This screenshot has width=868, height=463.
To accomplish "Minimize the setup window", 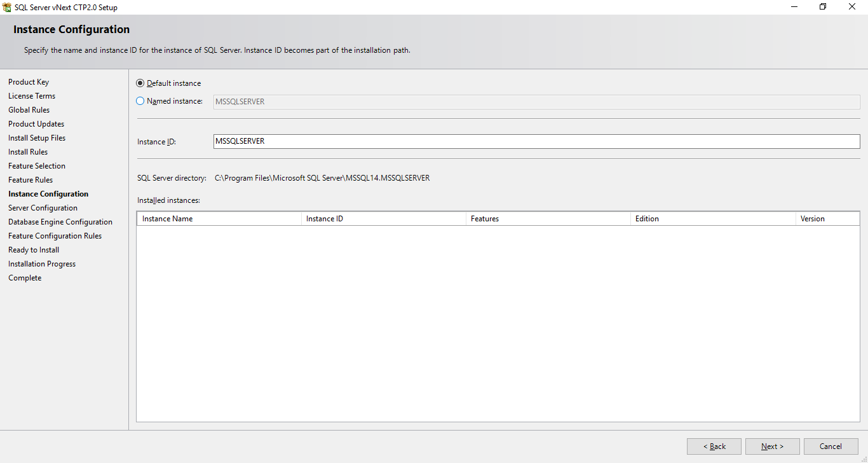I will pyautogui.click(x=795, y=7).
